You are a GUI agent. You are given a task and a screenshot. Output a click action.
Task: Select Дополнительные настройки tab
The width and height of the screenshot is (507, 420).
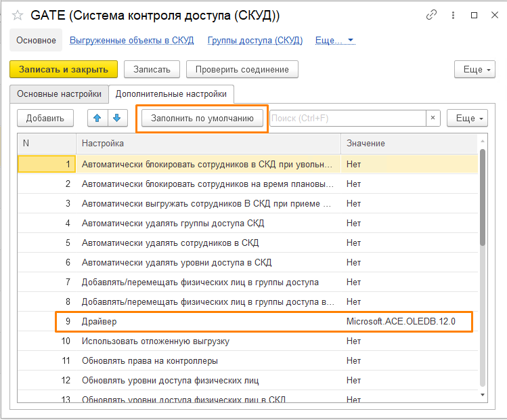(x=171, y=94)
